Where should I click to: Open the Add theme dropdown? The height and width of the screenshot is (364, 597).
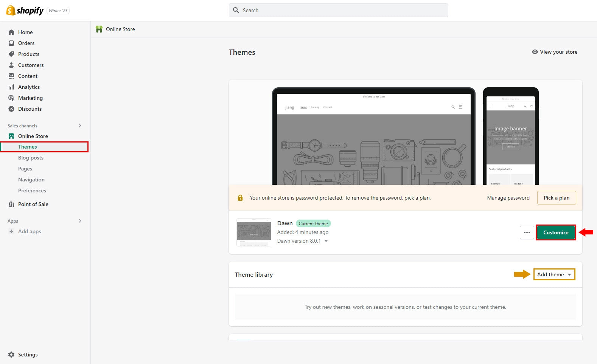point(554,274)
